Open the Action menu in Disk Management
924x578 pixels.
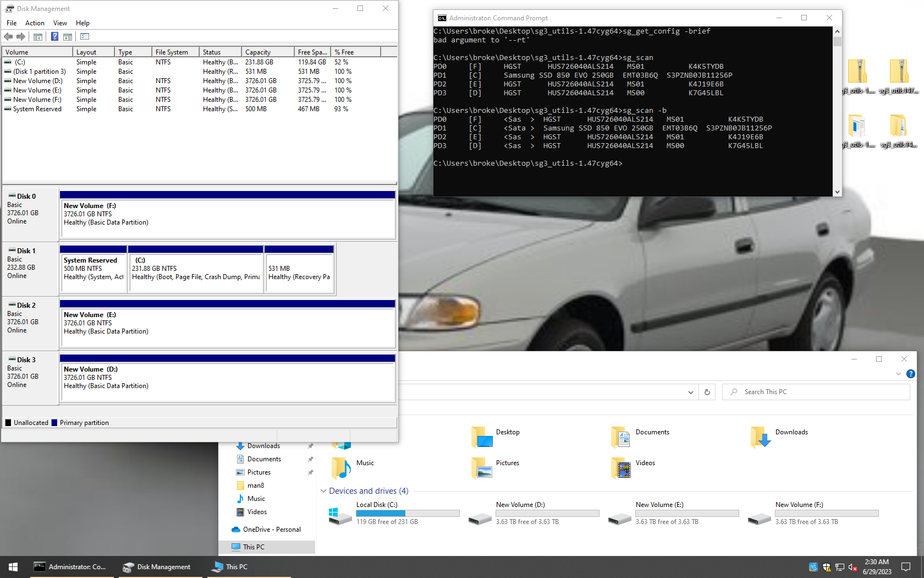(35, 23)
